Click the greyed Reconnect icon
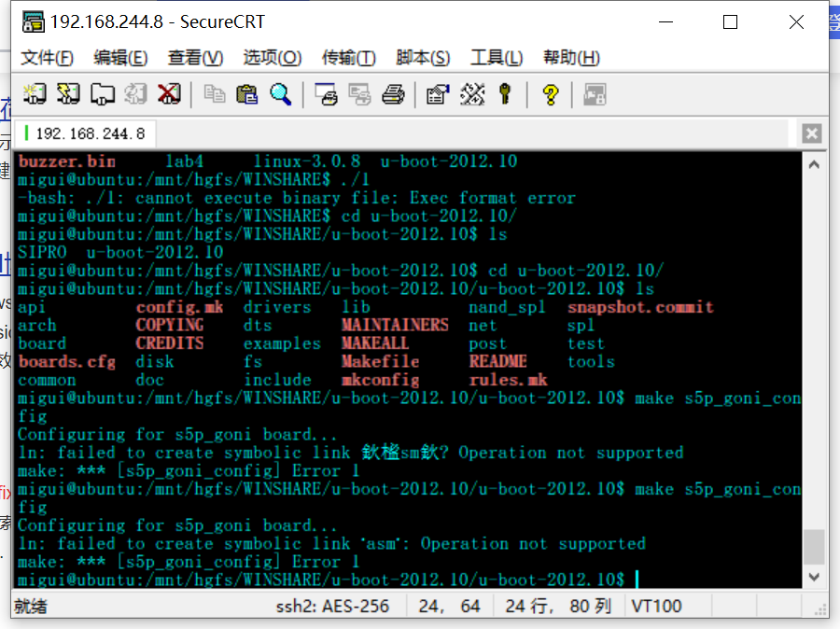This screenshot has width=840, height=629. tap(135, 94)
